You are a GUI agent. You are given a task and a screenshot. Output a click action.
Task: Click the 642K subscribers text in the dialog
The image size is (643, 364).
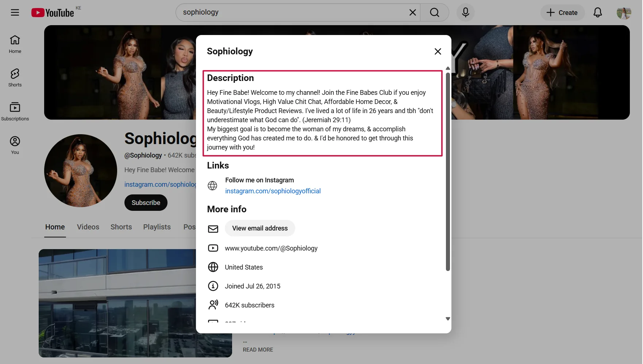click(250, 305)
